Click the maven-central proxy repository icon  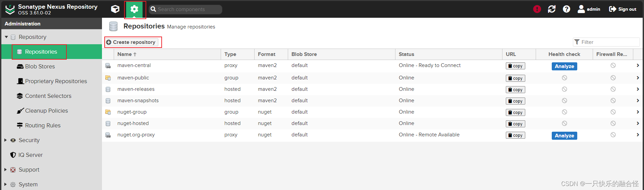point(108,66)
